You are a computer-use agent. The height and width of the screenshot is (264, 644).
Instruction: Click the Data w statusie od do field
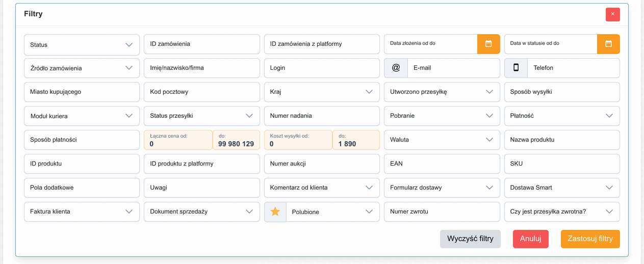tap(551, 44)
